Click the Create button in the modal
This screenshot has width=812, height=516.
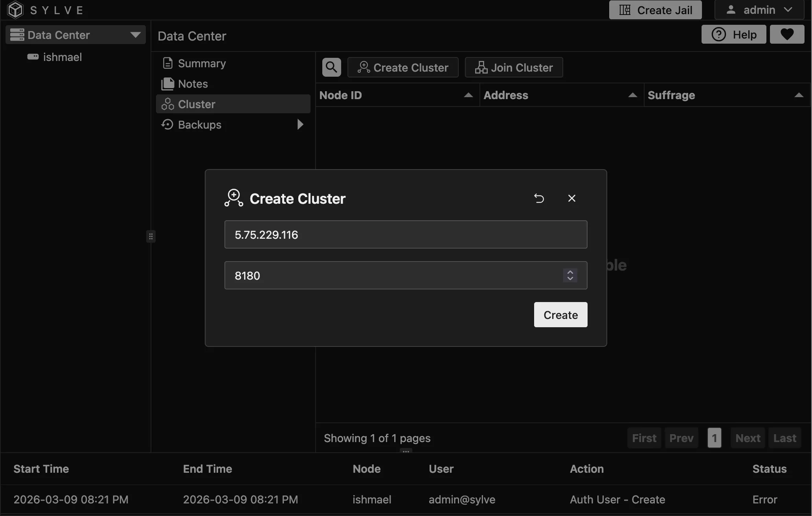(x=560, y=315)
